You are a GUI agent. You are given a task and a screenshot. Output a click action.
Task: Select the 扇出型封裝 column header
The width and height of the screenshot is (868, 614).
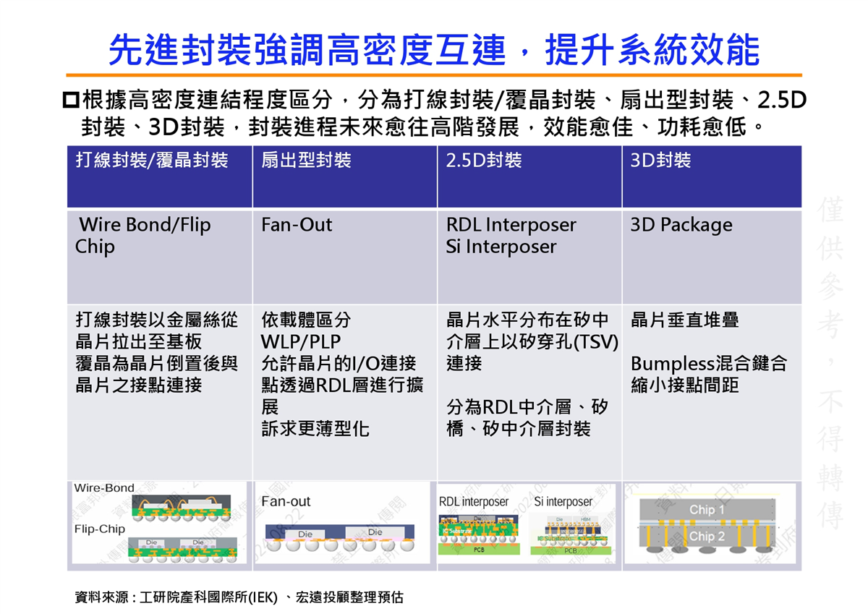(307, 161)
